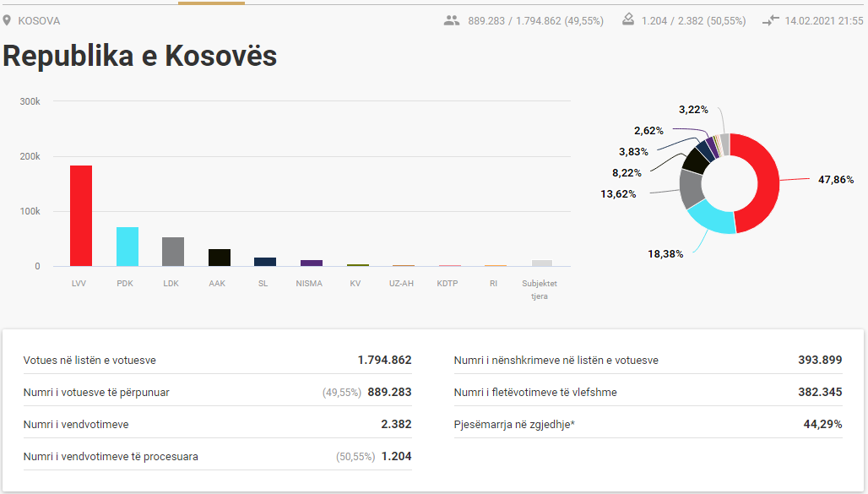Click the 300k y-axis label
This screenshot has width=868, height=494.
(30, 101)
